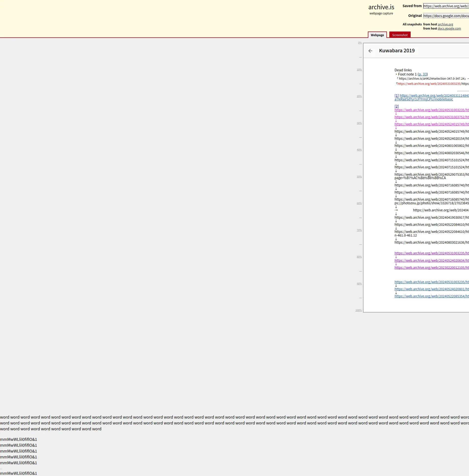Click the [1] footnote reference link
This screenshot has width=469, height=476.
396,96
